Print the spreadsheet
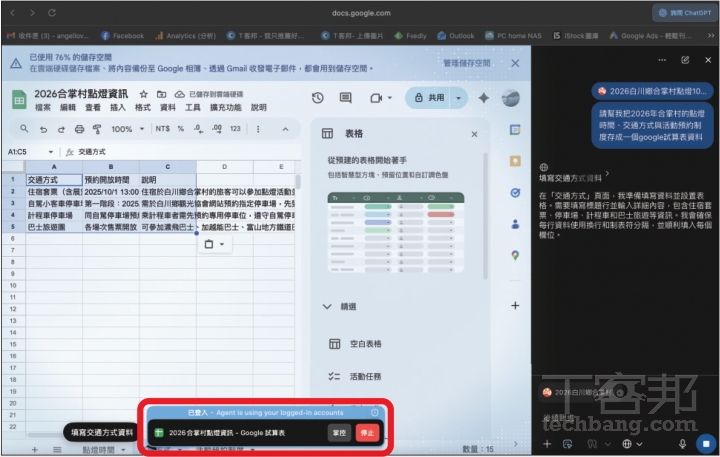Screen dimensions: 720x457 [x=79, y=130]
